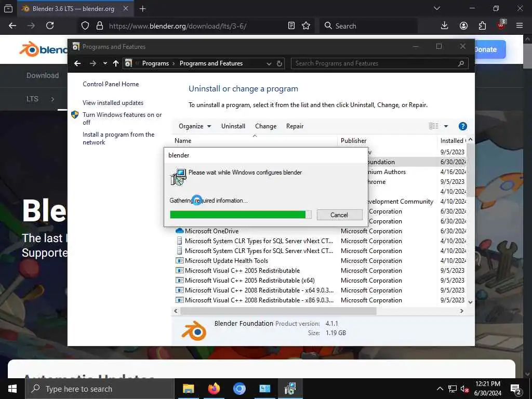This screenshot has height=399, width=532.
Task: Cancel the blender configuration dialog
Action: [x=339, y=215]
